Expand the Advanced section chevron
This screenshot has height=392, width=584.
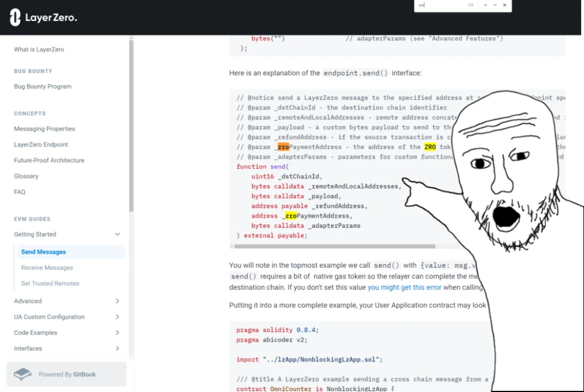117,301
